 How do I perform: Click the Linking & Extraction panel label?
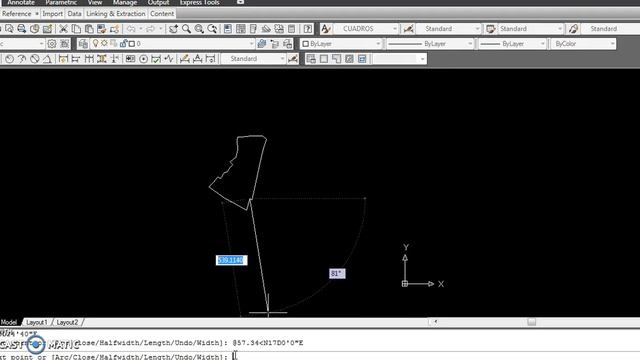point(116,13)
